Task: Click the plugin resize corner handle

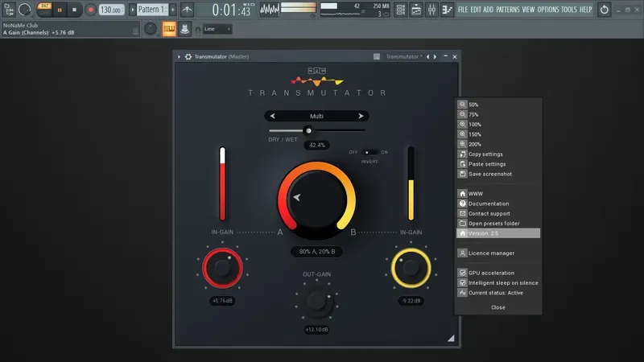Action: point(451,338)
